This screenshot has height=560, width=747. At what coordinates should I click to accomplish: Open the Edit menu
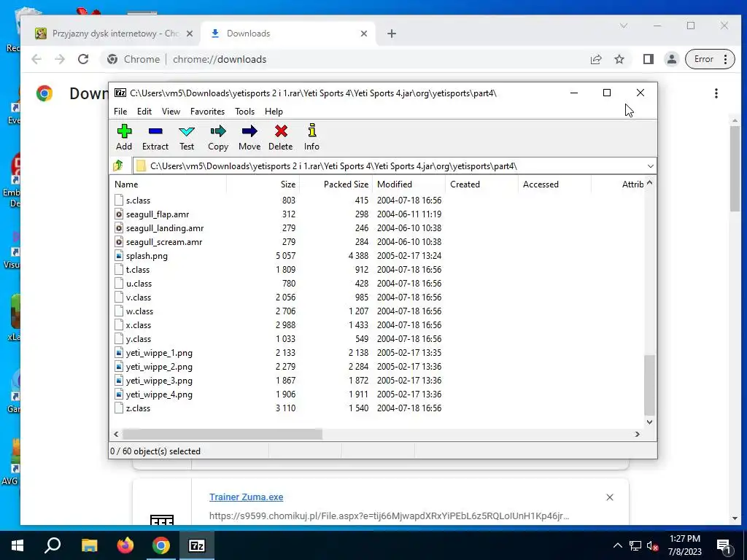click(x=144, y=112)
